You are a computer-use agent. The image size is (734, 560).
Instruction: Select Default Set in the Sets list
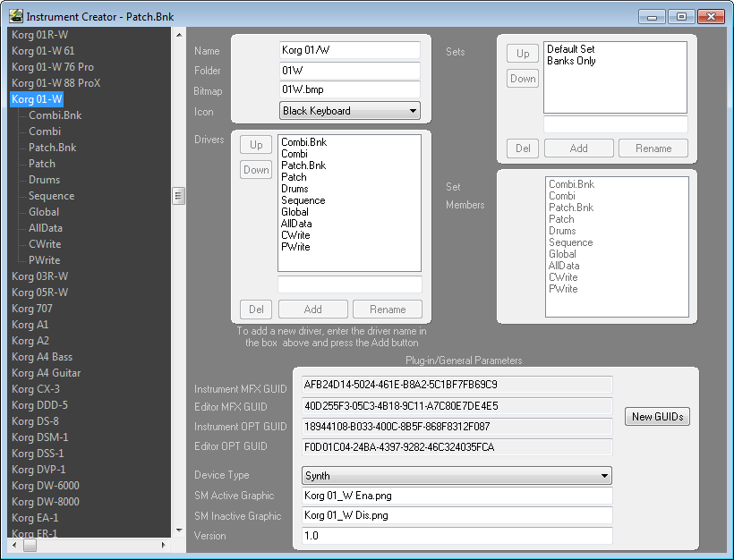[x=570, y=48]
